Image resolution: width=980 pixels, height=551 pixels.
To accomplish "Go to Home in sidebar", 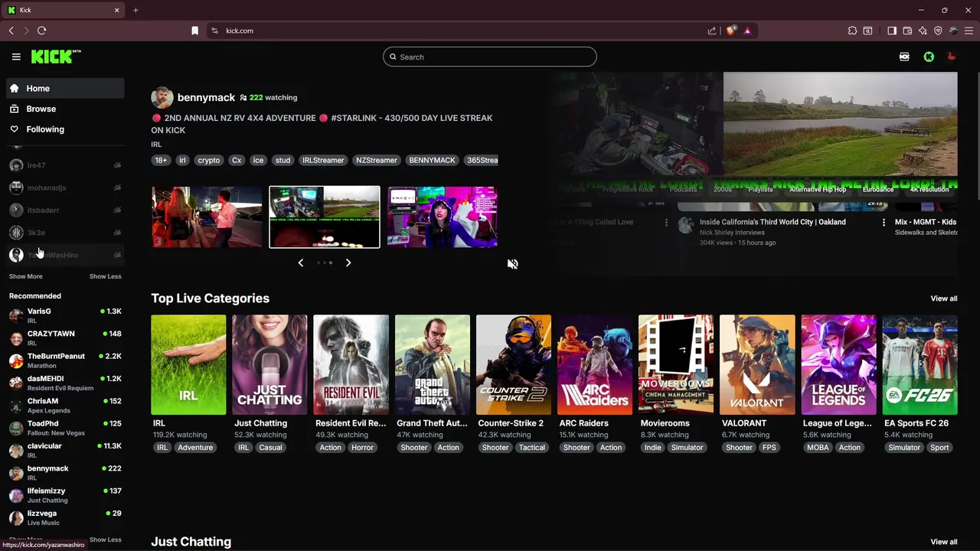I will click(x=65, y=89).
